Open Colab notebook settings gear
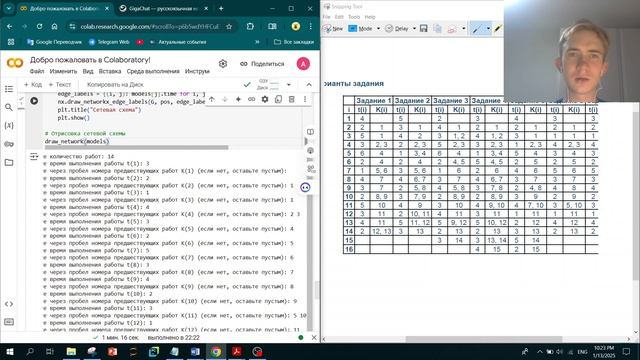This screenshot has width=640, height=360. (223, 64)
